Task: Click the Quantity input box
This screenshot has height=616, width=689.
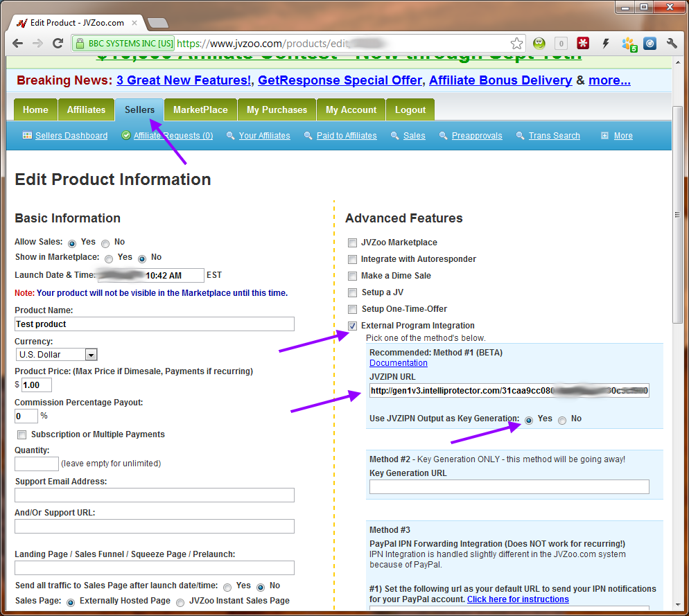Action: 37,464
